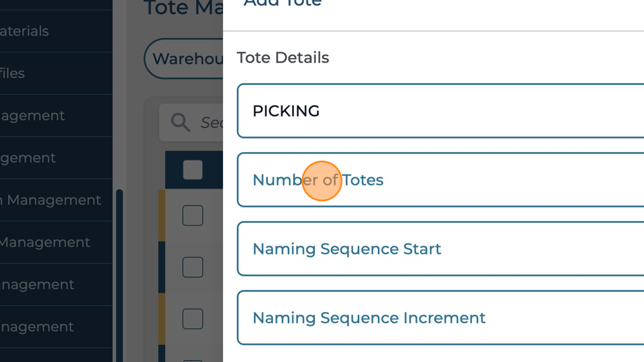Go to the 'n Management' sidebar item
Image resolution: width=644 pixels, height=362 pixels.
point(51,200)
